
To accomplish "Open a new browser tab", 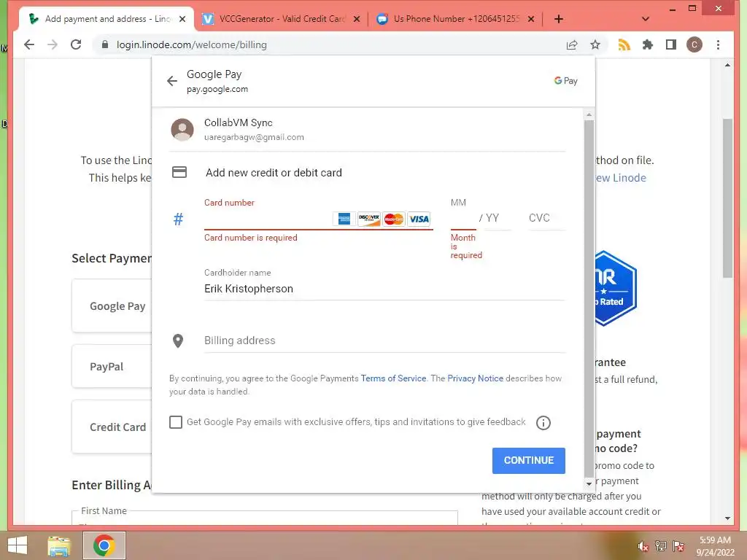I will click(559, 19).
